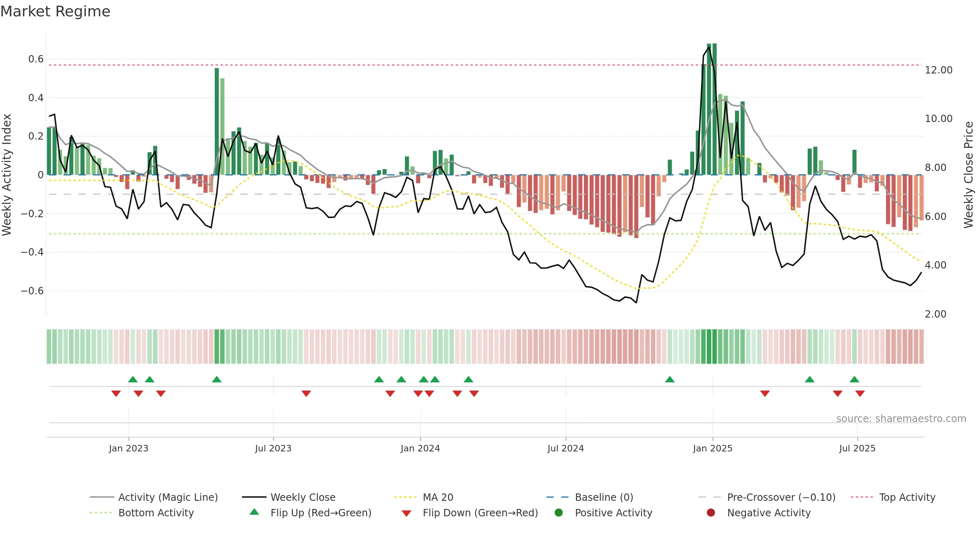Image resolution: width=980 pixels, height=551 pixels.
Task: Click Jan 2024 x-axis label
Action: (420, 448)
